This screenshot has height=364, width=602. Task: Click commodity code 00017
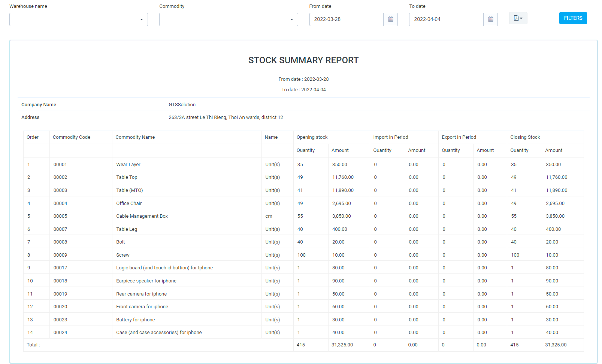pos(60,268)
